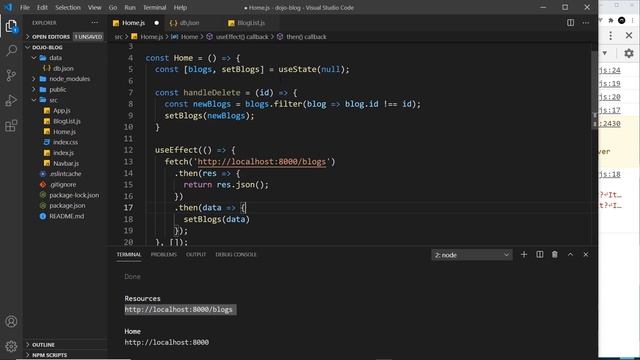
Task: Open the Selection menu
Action: tap(68, 7)
